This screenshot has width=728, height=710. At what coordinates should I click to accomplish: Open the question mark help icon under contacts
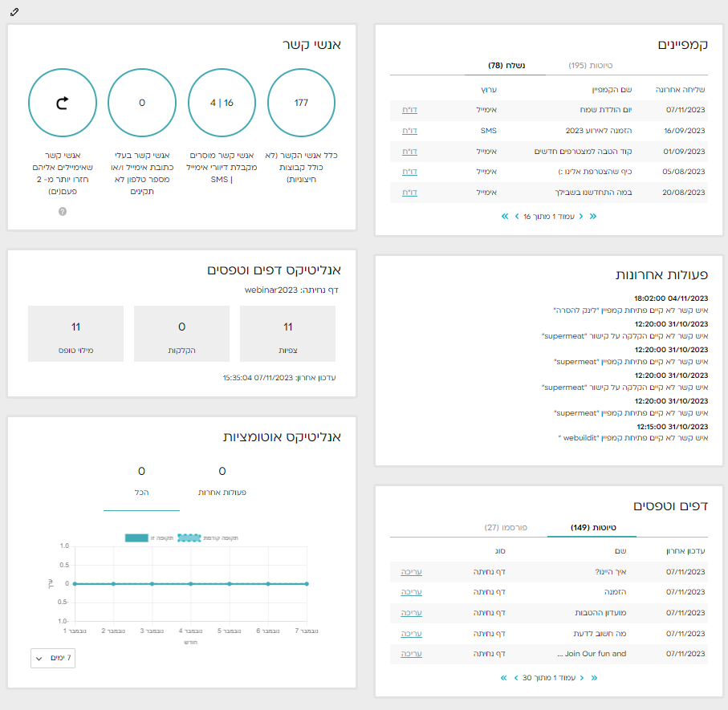63,212
